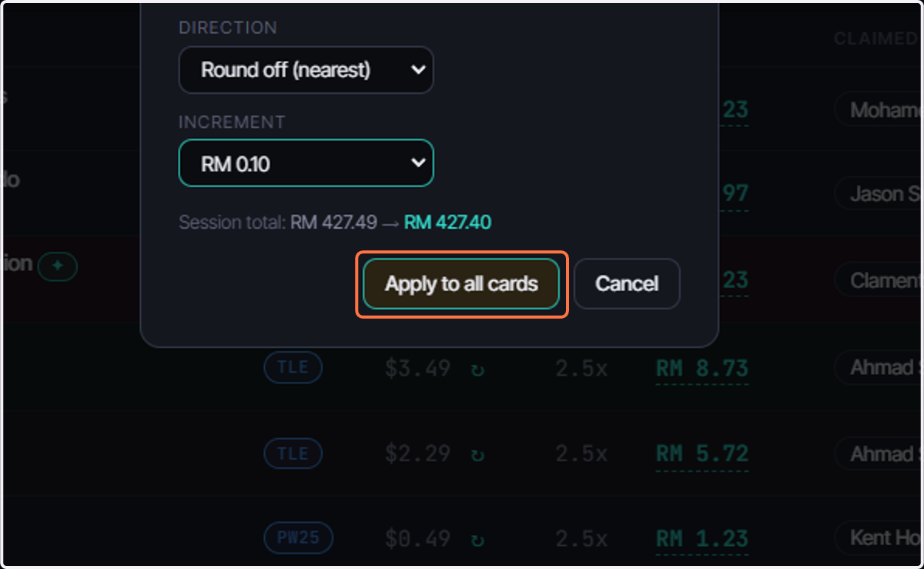Click Apply to all cards button

pyautogui.click(x=461, y=284)
